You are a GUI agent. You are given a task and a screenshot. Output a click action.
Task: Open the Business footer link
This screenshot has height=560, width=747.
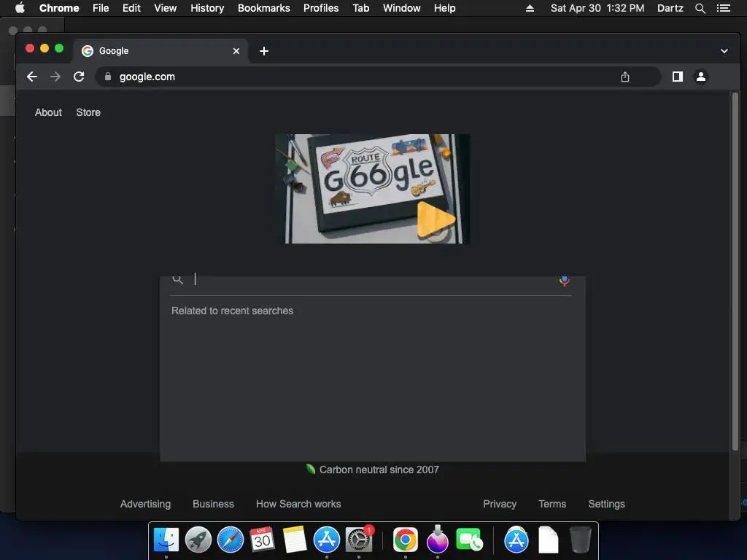[213, 504]
